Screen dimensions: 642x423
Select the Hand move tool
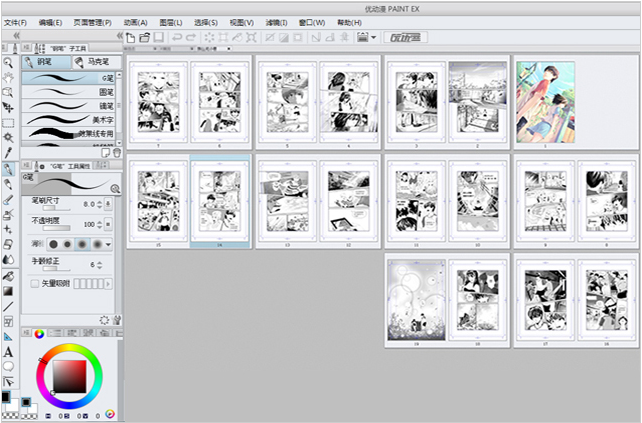[x=8, y=78]
